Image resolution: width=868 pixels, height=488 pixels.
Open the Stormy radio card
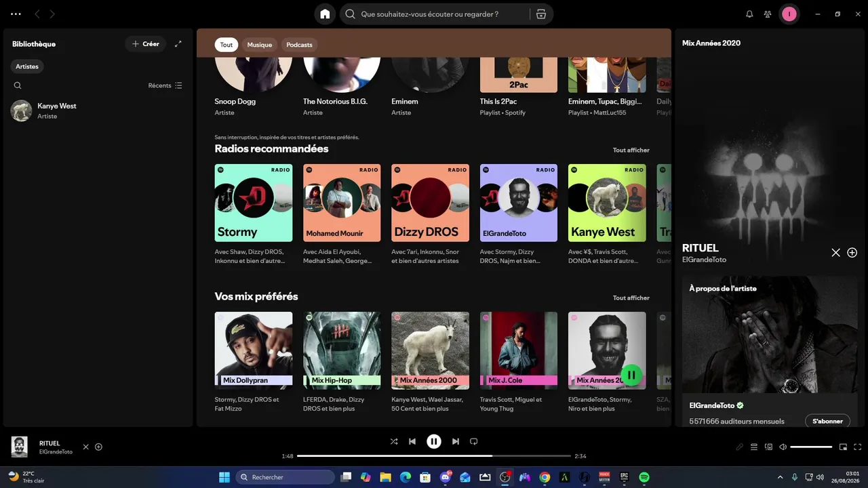[254, 215]
